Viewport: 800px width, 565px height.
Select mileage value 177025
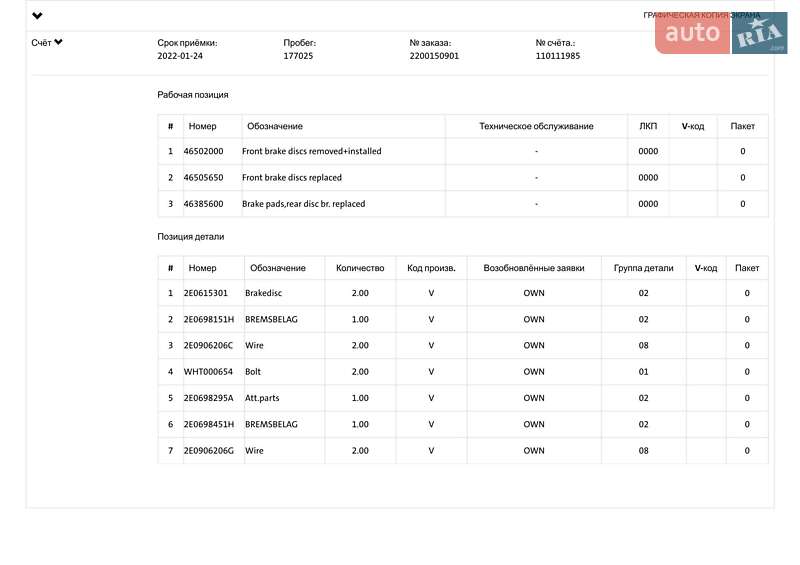coord(298,56)
